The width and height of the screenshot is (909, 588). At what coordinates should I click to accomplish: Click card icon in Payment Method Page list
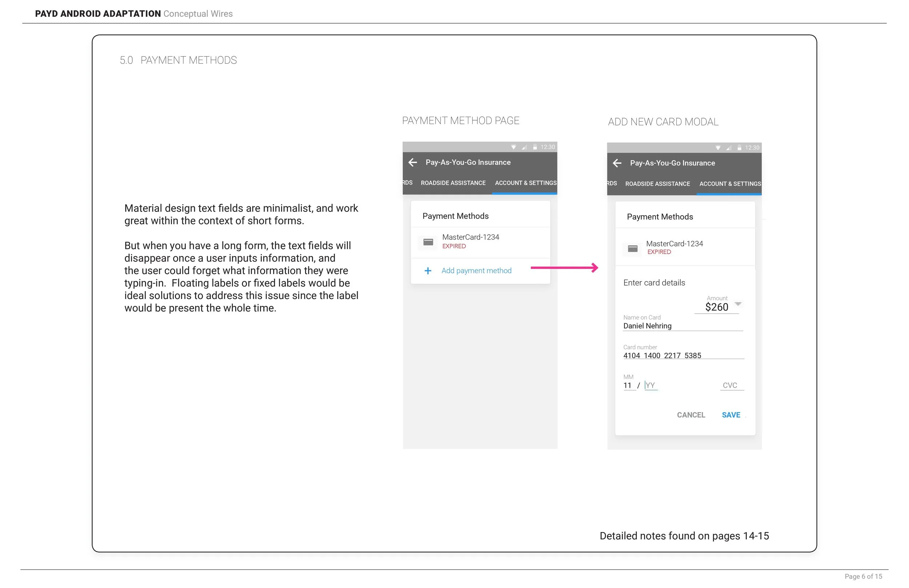pyautogui.click(x=428, y=242)
